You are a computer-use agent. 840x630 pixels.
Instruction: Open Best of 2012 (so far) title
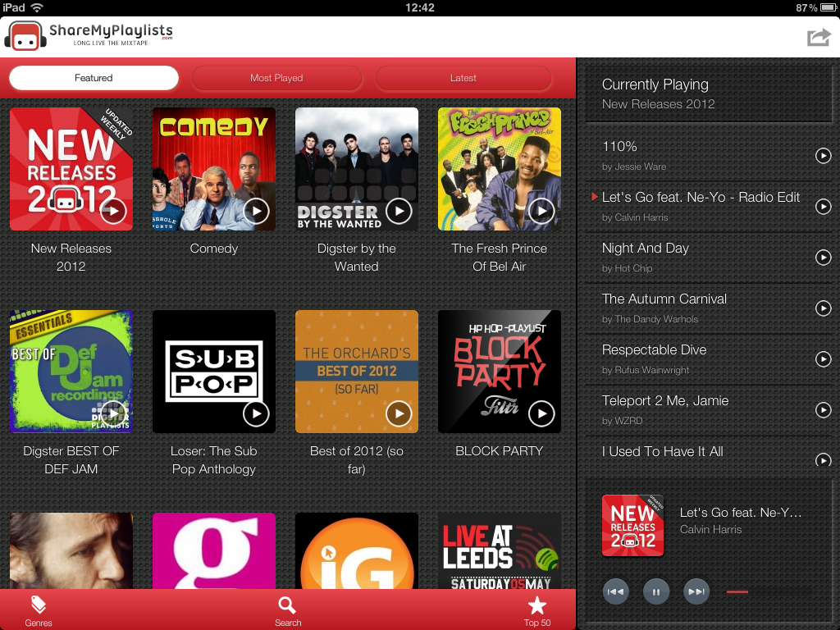pos(356,459)
